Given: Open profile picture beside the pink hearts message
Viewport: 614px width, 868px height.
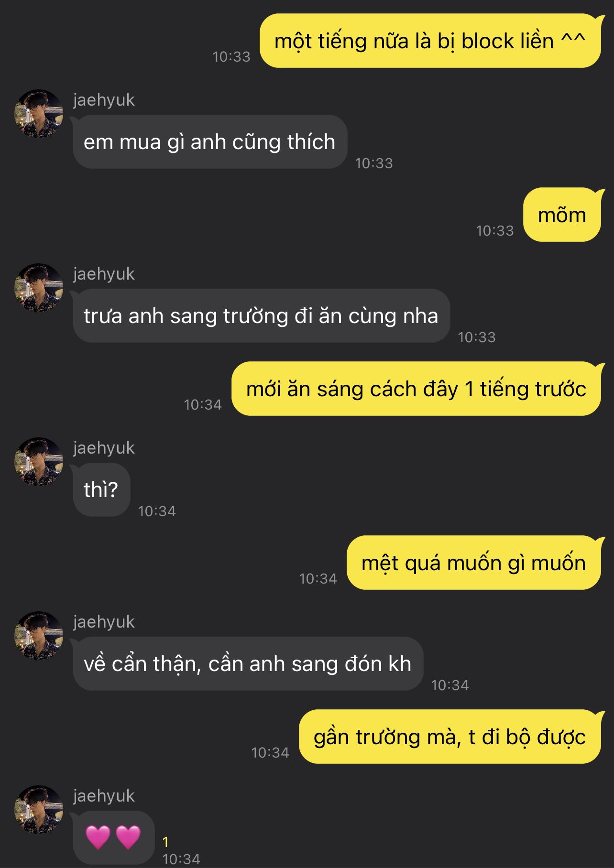Looking at the screenshot, I should pos(39,810).
